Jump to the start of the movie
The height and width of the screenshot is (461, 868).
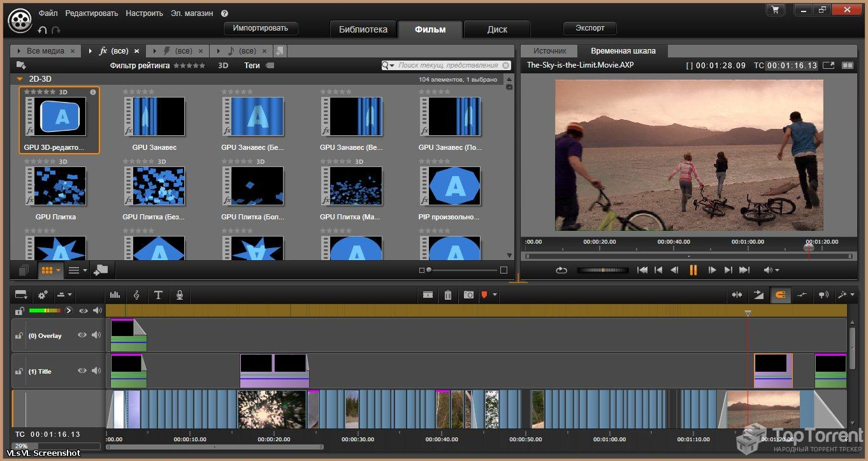pos(642,270)
